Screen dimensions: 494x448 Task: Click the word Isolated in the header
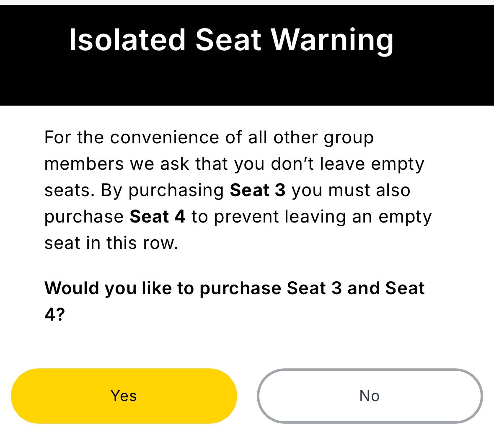point(127,40)
